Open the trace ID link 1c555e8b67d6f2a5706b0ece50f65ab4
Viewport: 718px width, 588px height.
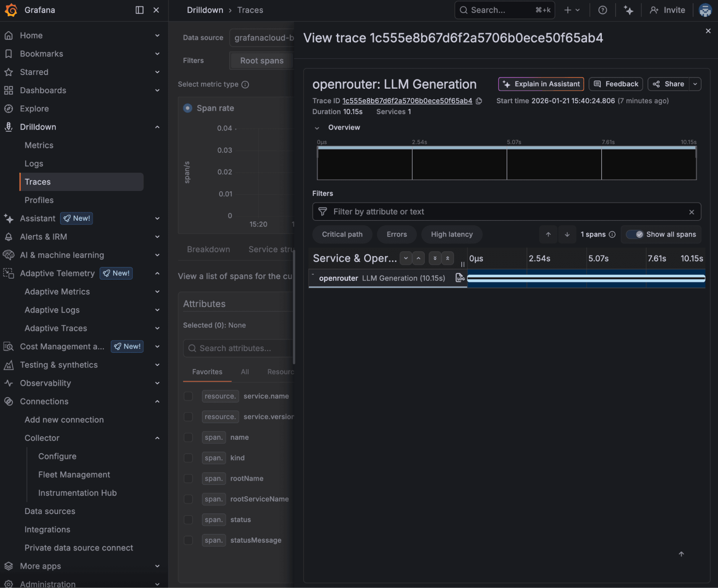click(407, 101)
